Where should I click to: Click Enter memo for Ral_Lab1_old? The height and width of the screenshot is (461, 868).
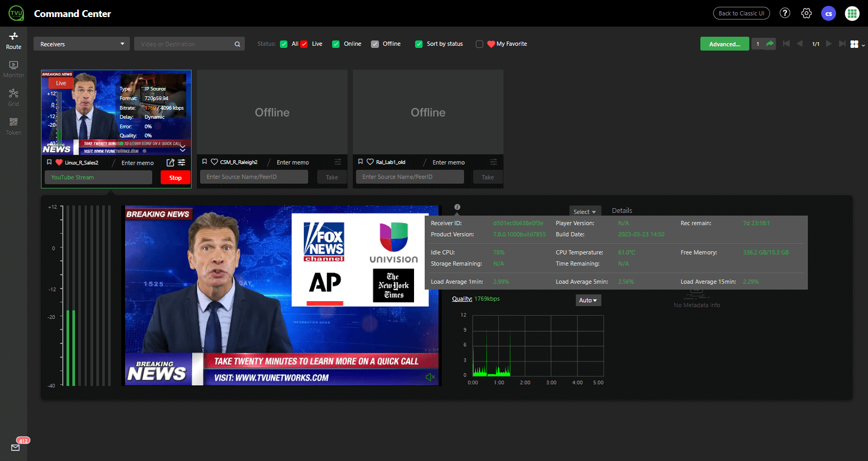coord(449,162)
